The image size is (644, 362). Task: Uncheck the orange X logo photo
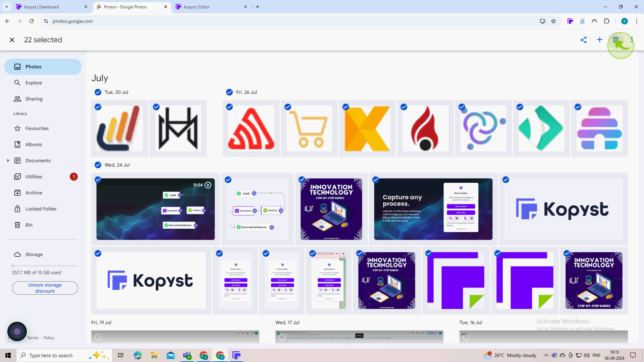[x=346, y=107]
